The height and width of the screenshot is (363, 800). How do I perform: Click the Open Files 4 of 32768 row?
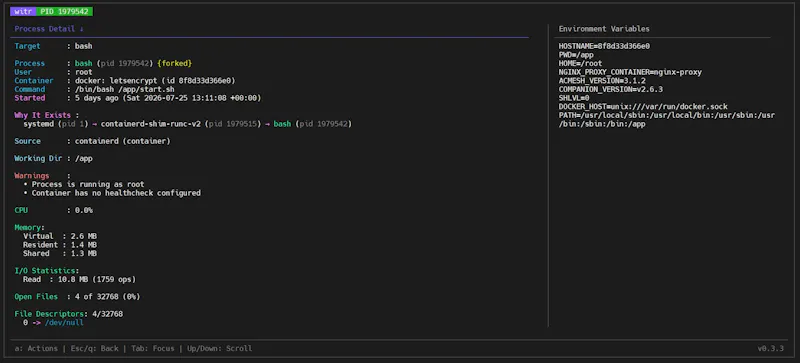[x=77, y=297]
